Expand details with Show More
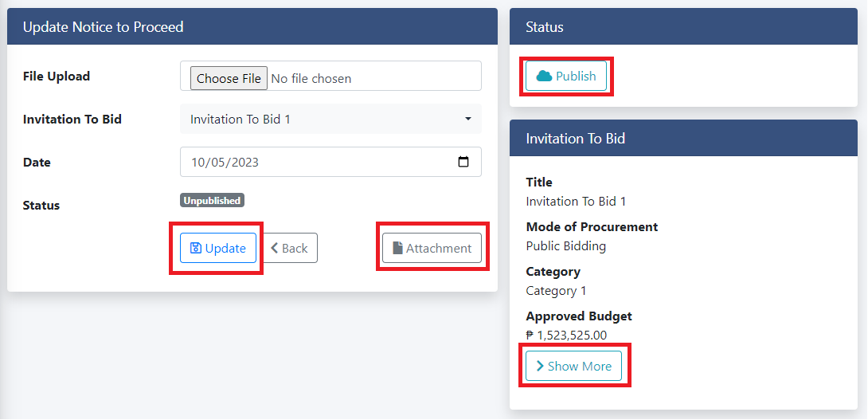 (x=573, y=366)
